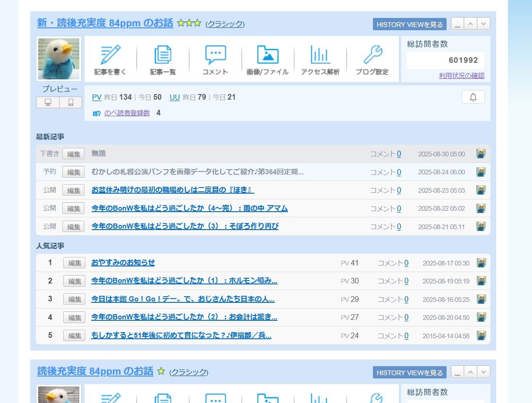Open popular article おやすみのお知らせ
Screen dimensions: 532x403
click(x=123, y=262)
